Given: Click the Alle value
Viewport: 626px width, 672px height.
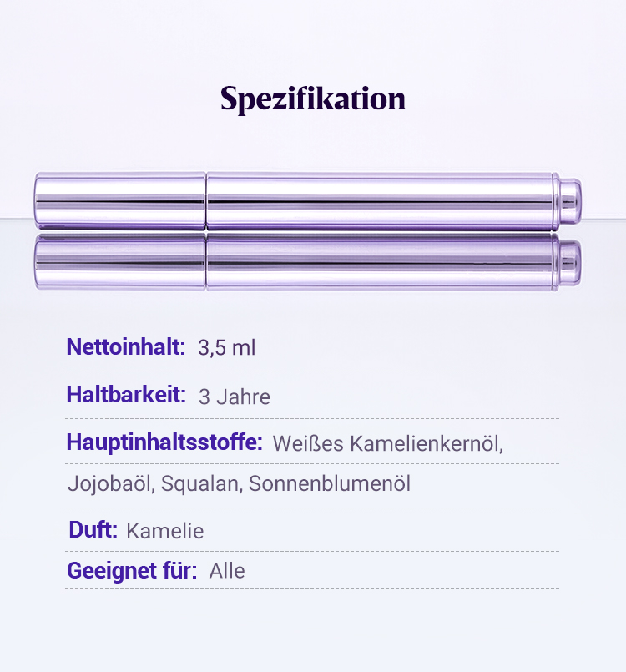Looking at the screenshot, I should 227,572.
